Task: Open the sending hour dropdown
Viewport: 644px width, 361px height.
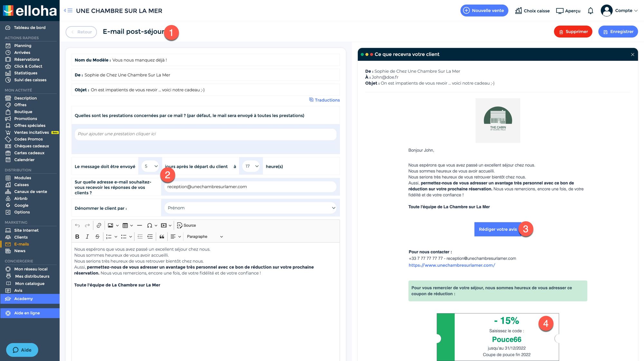Action: coord(251,166)
